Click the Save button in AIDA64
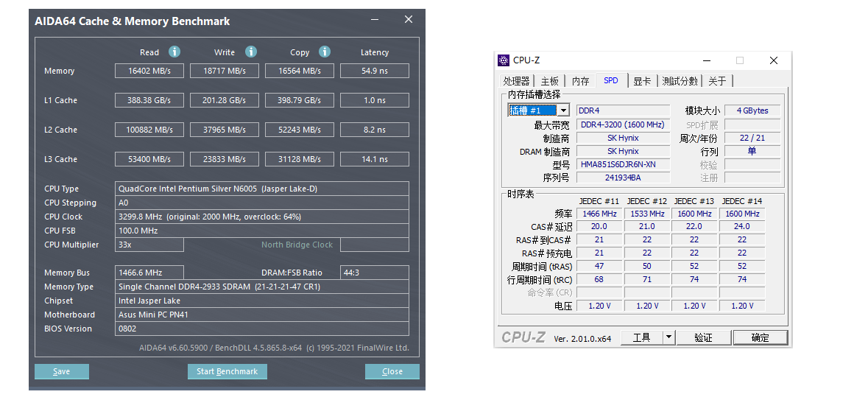 61,372
